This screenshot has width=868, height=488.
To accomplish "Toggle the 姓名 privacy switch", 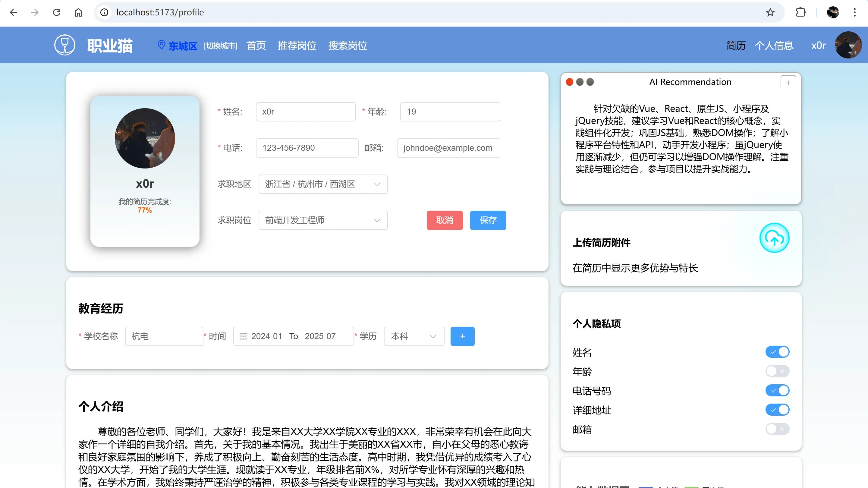I will point(777,352).
